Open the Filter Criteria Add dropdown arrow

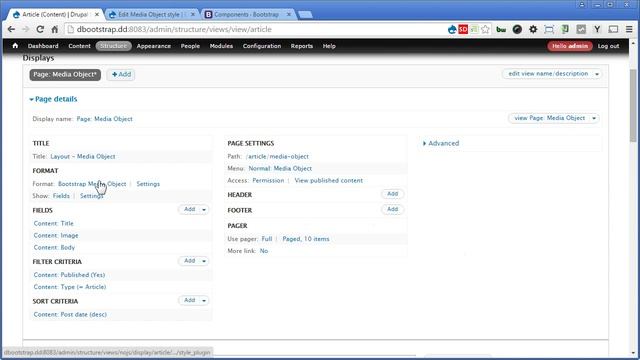coord(204,261)
